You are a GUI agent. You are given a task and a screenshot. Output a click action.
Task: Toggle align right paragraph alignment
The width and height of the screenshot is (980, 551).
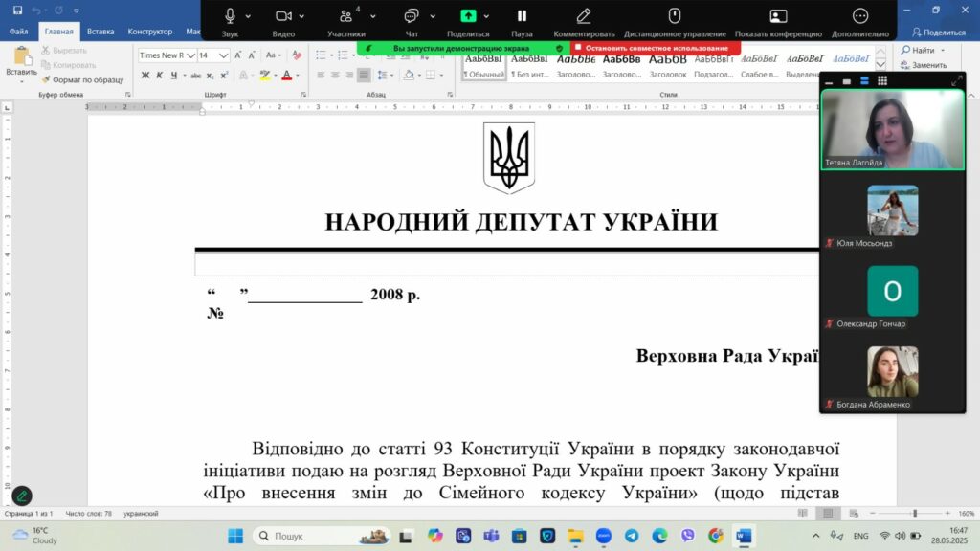point(349,76)
